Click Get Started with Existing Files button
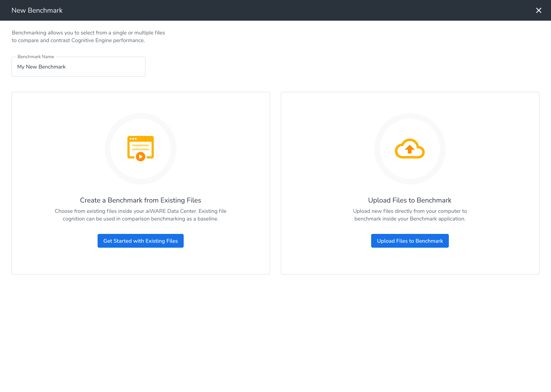Image resolution: width=551 pixels, height=392 pixels. [x=140, y=241]
